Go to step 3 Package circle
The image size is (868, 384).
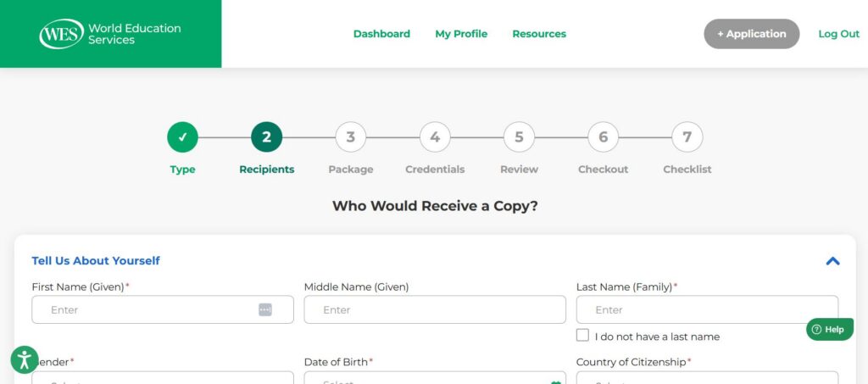point(350,137)
